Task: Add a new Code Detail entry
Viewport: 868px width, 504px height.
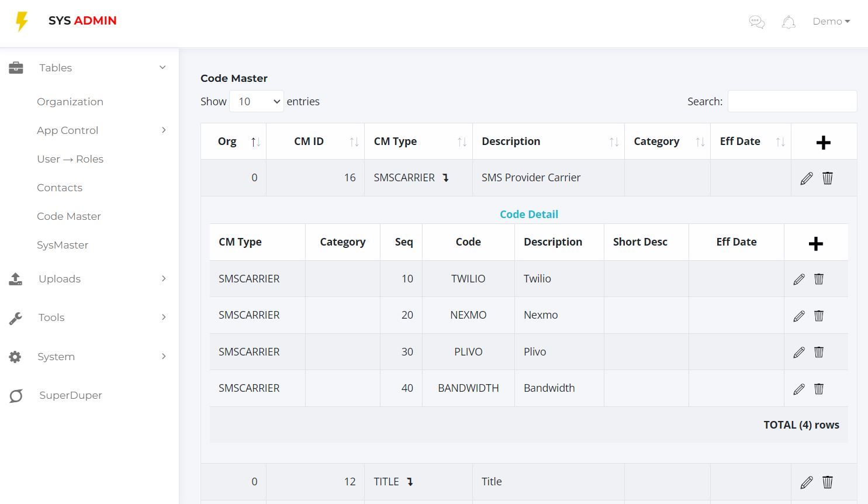Action: pyautogui.click(x=815, y=243)
